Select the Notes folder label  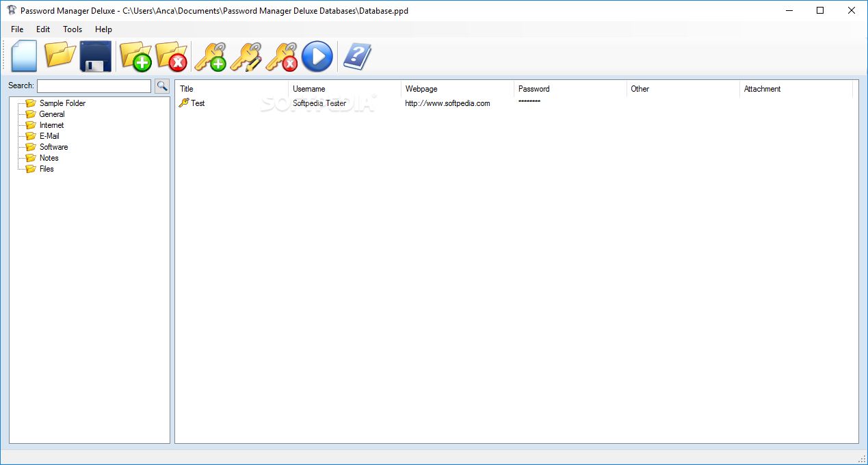point(49,158)
